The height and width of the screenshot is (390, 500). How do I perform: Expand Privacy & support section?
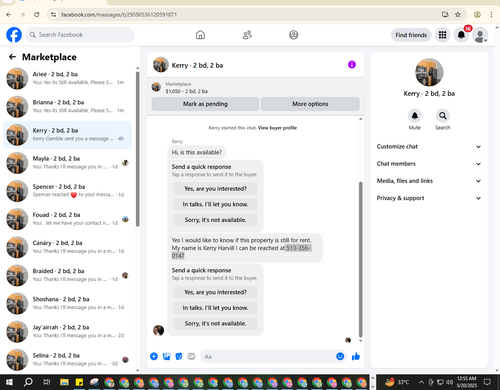tap(429, 198)
